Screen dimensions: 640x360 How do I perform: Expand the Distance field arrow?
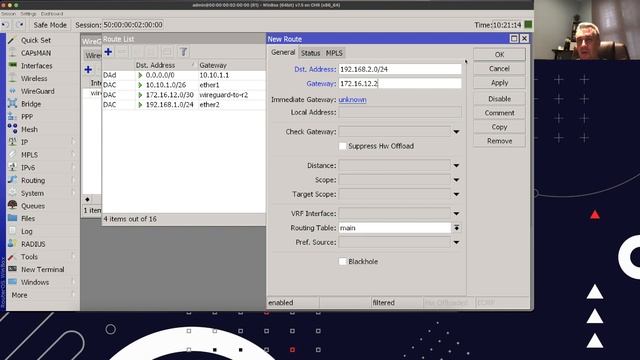click(456, 166)
